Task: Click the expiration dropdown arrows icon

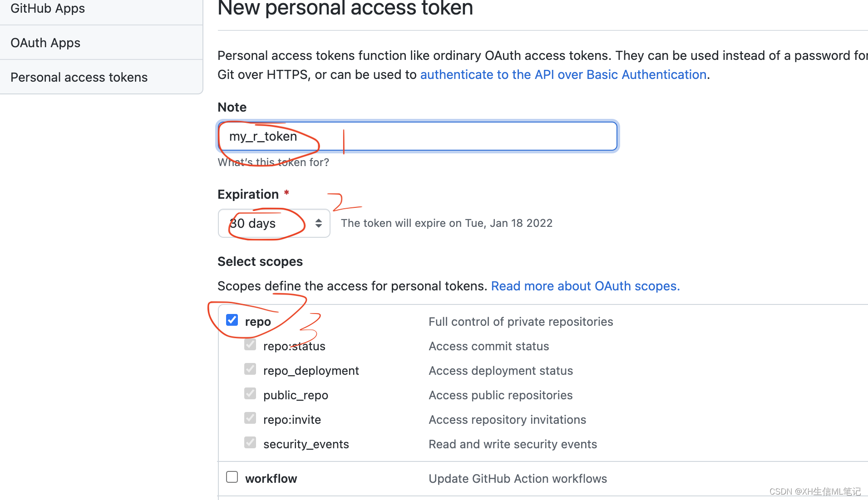Action: [319, 223]
